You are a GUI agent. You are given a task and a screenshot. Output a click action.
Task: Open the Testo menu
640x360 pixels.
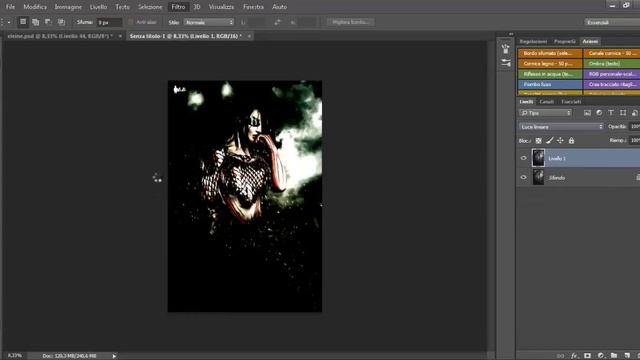click(122, 7)
